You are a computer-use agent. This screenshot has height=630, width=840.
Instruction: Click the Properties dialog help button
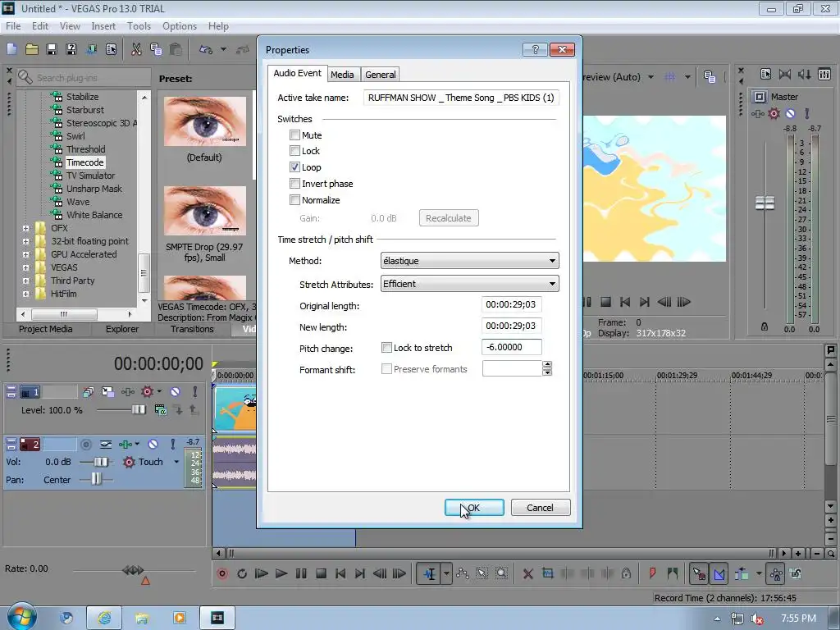(535, 49)
